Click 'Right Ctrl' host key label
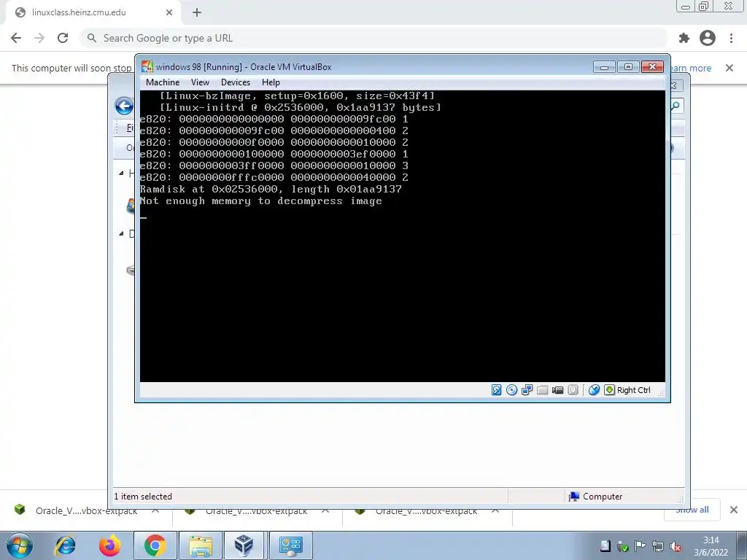This screenshot has height=560, width=747. coord(634,390)
